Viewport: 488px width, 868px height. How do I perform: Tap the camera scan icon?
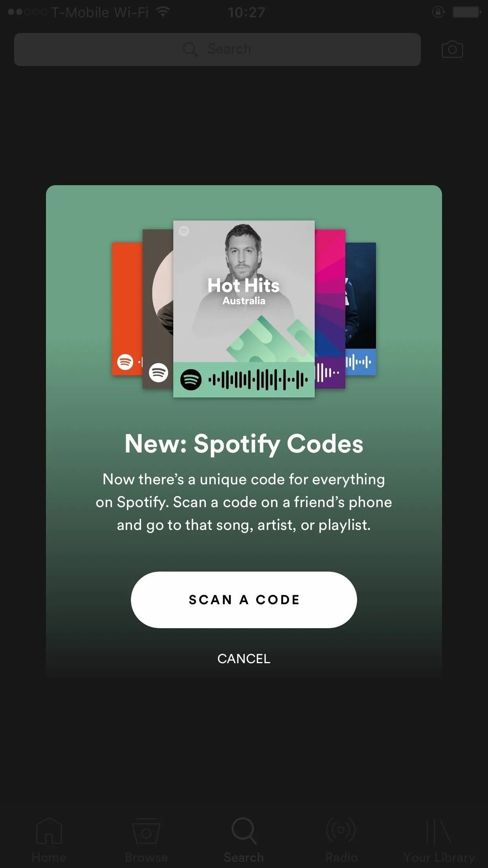coord(452,49)
